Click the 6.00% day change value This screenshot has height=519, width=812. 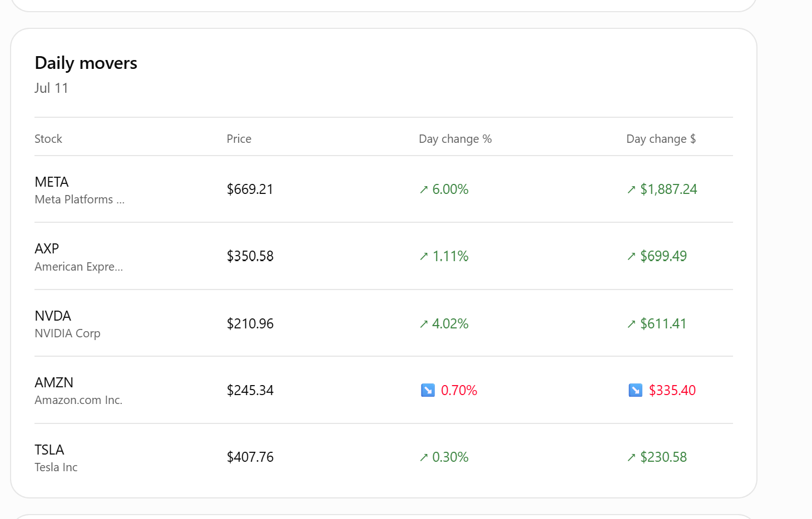click(450, 189)
